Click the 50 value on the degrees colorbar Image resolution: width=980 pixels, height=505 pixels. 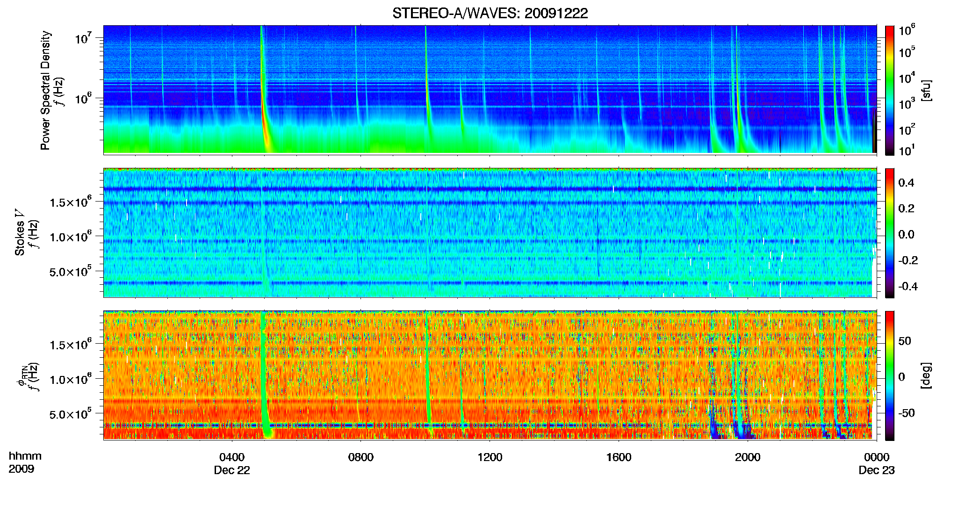(x=904, y=340)
